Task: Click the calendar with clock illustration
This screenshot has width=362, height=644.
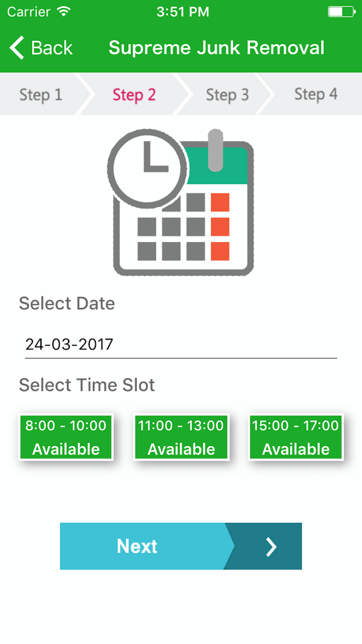Action: pos(180,202)
